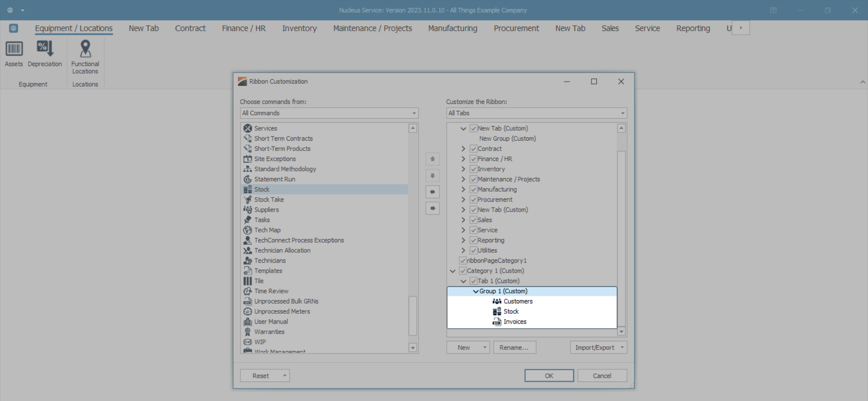Screen dimensions: 868x401
Task: Go to the Maintenance / Projects ribbon tab
Action: [373, 28]
